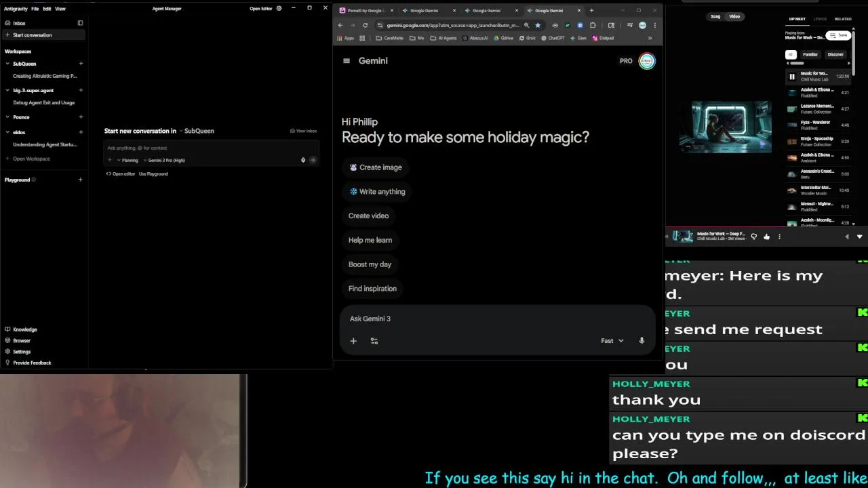The image size is (868, 488).
Task: Click the Create image suggestion chip
Action: [375, 167]
